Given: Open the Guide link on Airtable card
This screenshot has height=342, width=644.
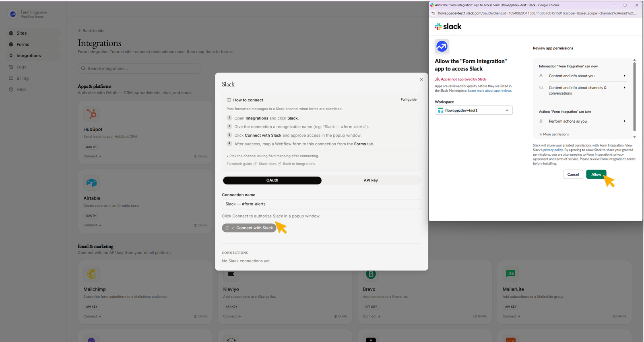Looking at the screenshot, I should 200,225.
